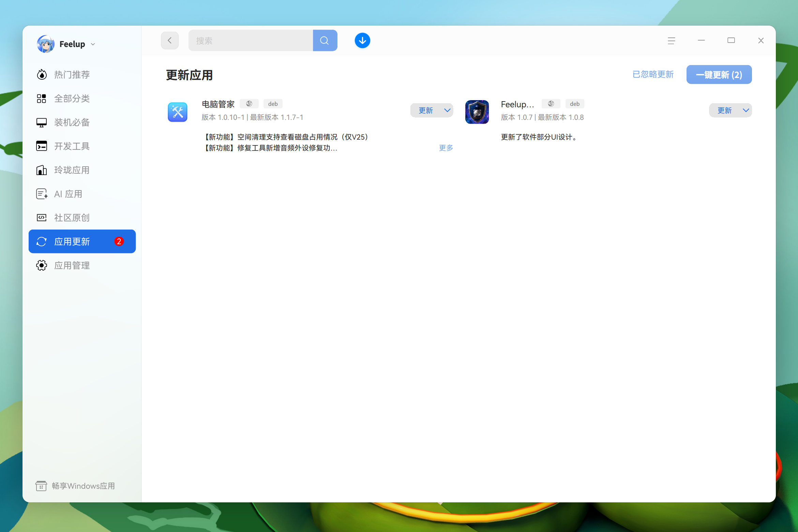Update the 电脑管家 app
This screenshot has width=798, height=532.
click(426, 110)
